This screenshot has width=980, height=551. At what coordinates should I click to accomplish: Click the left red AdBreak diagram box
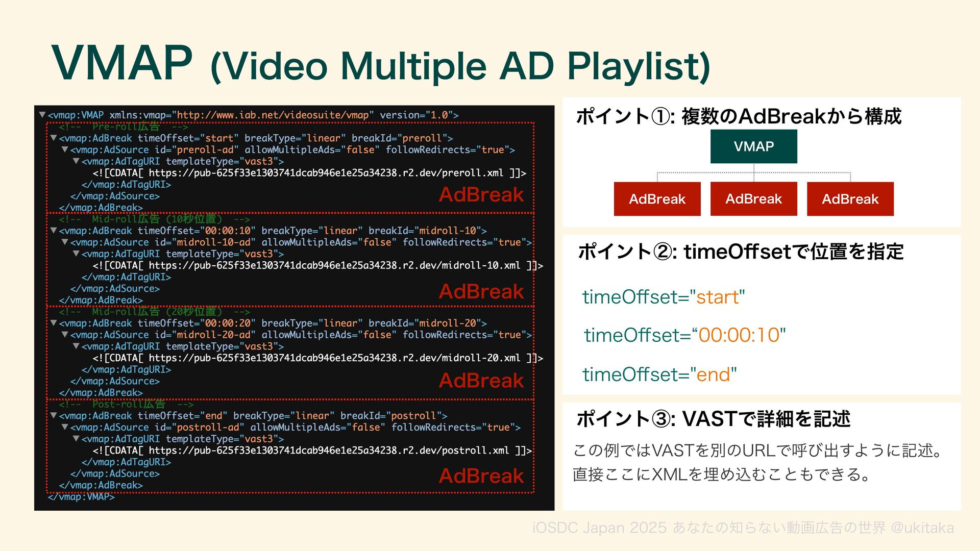click(x=657, y=199)
